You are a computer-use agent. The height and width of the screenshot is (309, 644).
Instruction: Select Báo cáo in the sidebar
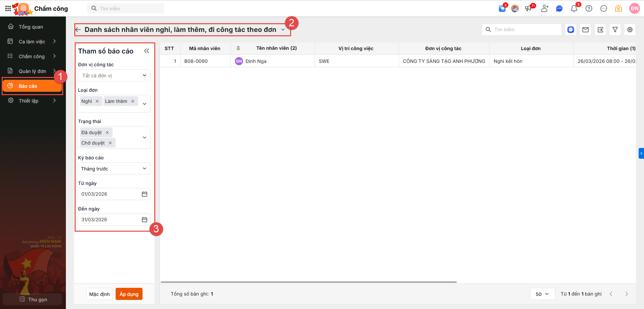tap(33, 86)
